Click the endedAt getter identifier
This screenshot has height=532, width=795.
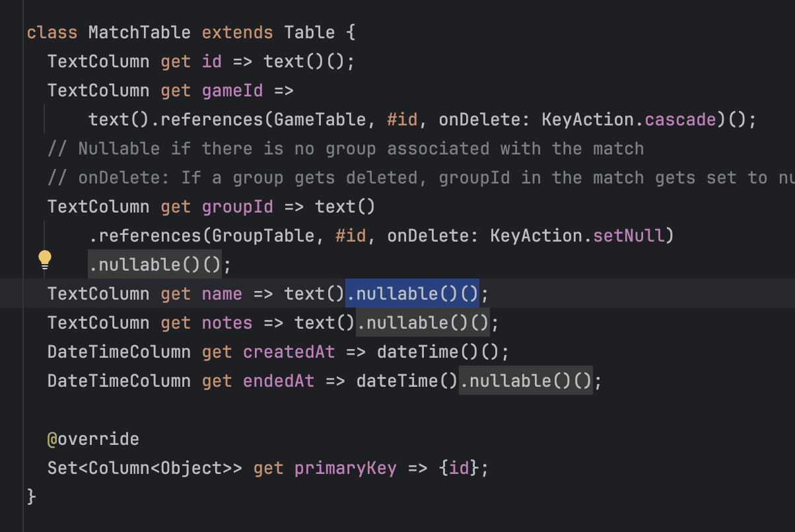tap(279, 381)
